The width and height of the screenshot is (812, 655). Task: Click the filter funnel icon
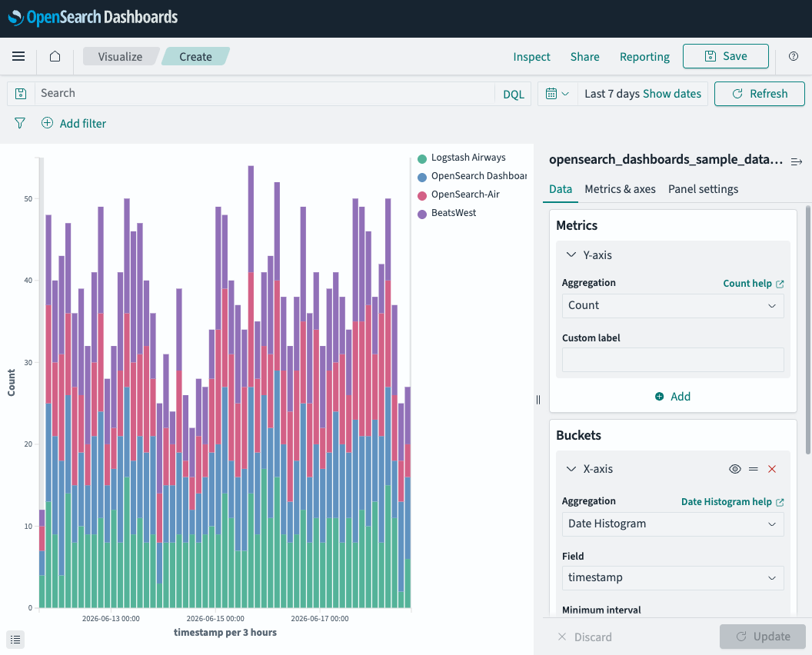tap(20, 123)
